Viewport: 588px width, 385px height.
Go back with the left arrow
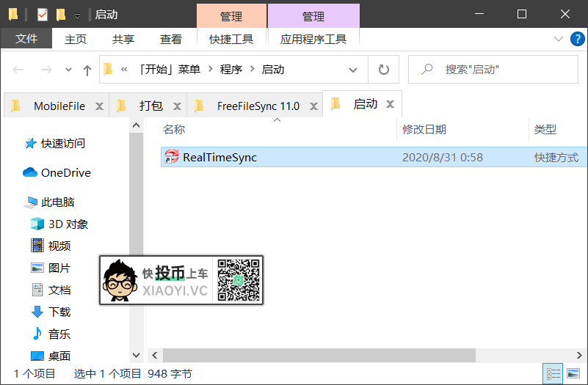(18, 69)
